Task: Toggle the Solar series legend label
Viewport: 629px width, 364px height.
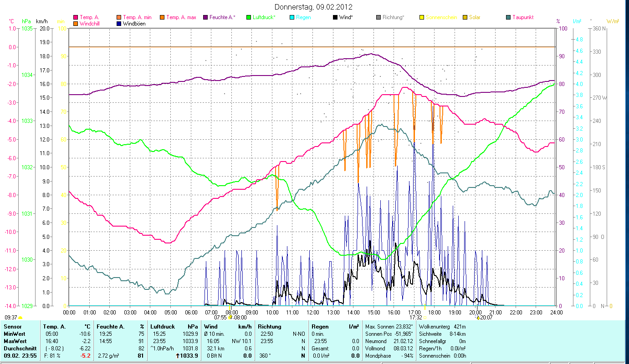Action: [x=475, y=18]
